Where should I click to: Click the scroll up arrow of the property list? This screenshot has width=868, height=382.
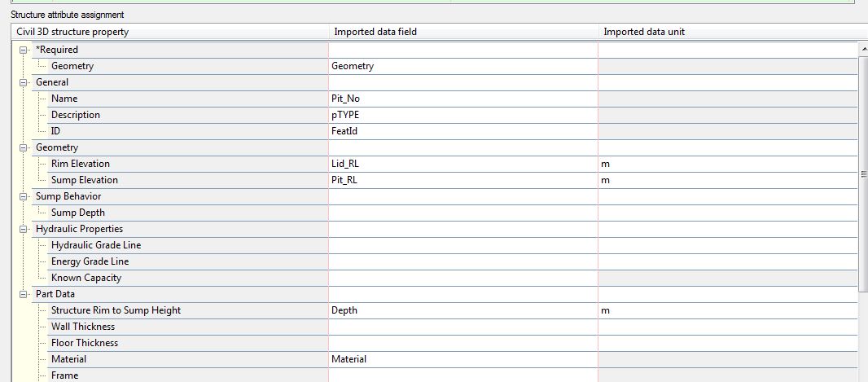point(863,49)
